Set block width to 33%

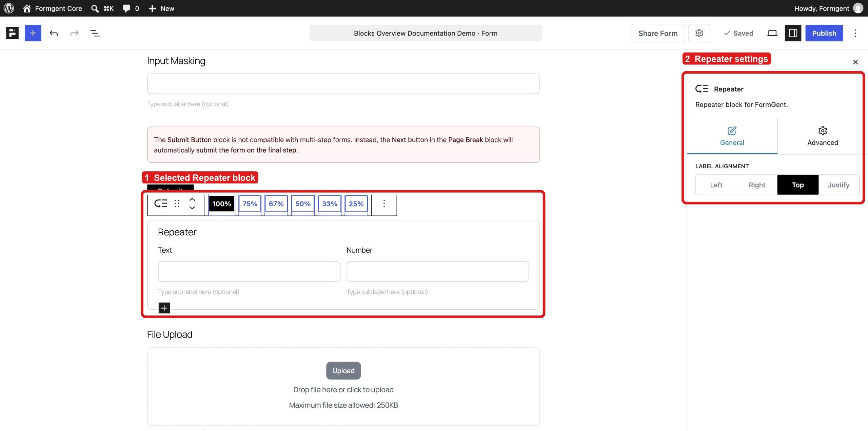pyautogui.click(x=330, y=203)
